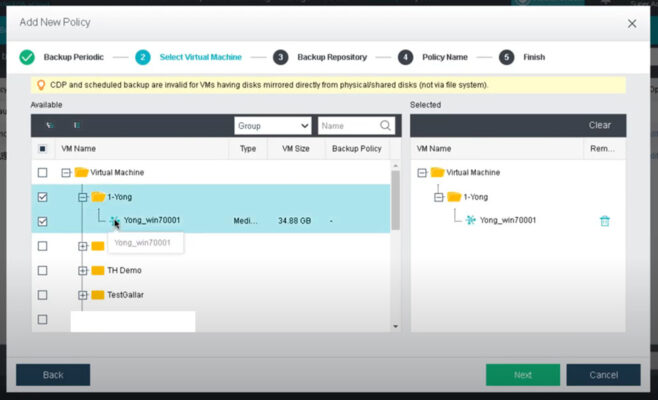This screenshot has width=658, height=400.
Task: Click the scroll-down arrow of Available list
Action: click(x=395, y=326)
